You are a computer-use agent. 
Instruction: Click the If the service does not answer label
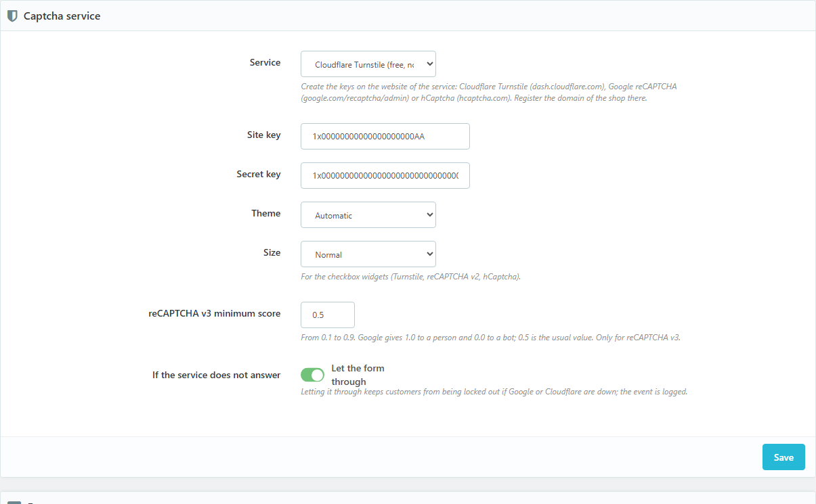[x=216, y=375]
